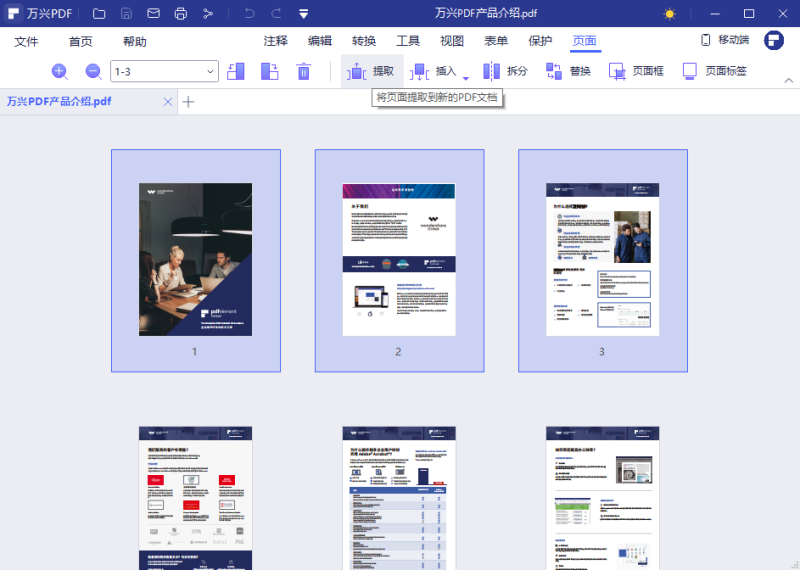Click the 提取 extract pages button
Screen dimensions: 800x570
pos(372,71)
